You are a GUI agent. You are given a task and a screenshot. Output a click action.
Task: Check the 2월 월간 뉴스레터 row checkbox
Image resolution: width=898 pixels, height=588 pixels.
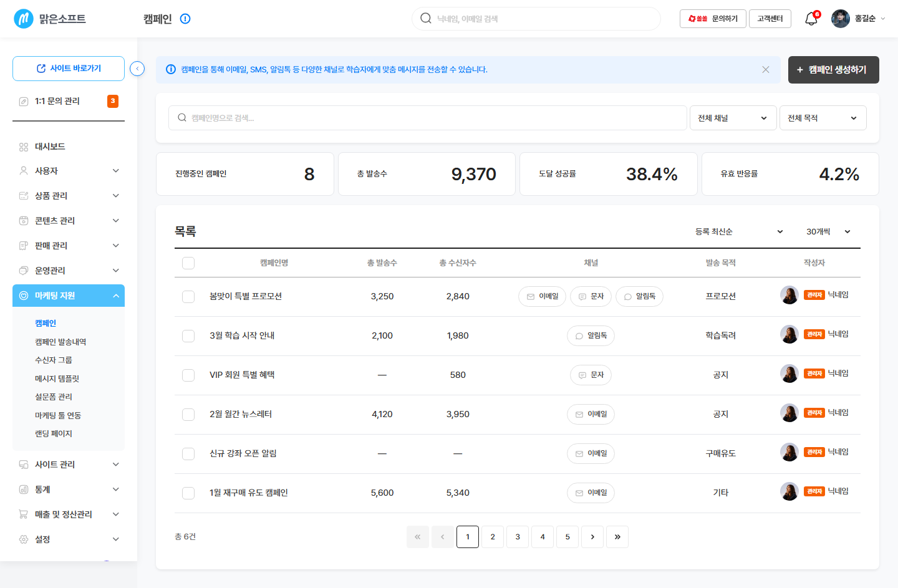[188, 415]
